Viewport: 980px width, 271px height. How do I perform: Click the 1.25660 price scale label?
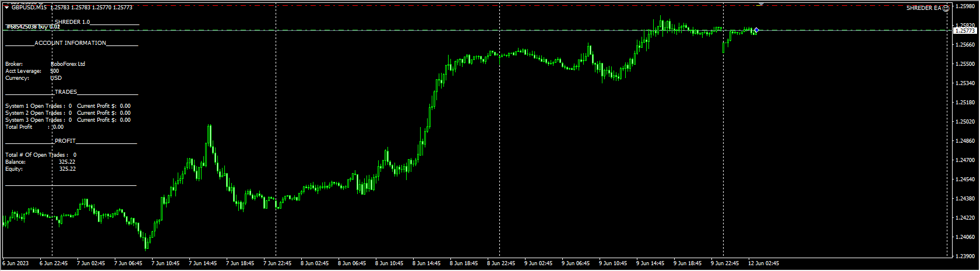[965, 45]
